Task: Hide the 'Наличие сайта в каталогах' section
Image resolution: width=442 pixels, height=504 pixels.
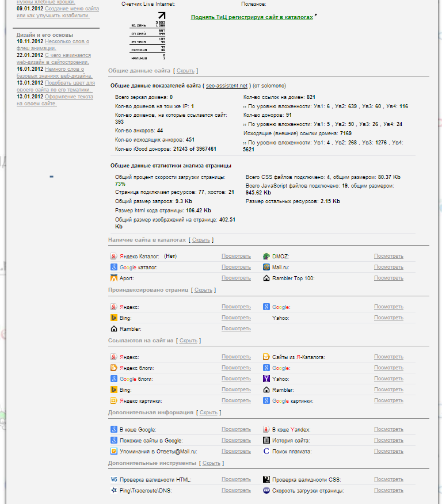Action: [x=201, y=240]
